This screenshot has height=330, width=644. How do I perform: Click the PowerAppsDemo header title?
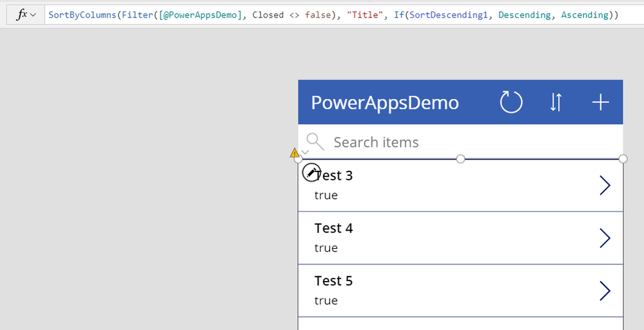point(385,102)
